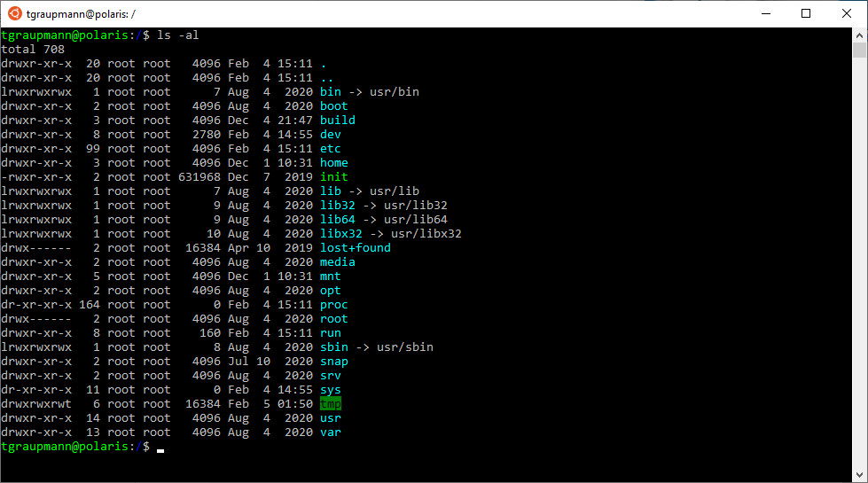The width and height of the screenshot is (868, 483).
Task: Click the 'etc' directory name
Action: (x=331, y=149)
